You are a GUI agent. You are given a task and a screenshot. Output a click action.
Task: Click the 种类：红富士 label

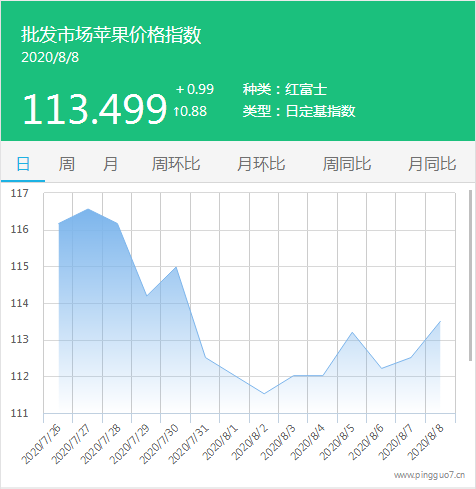click(x=285, y=89)
